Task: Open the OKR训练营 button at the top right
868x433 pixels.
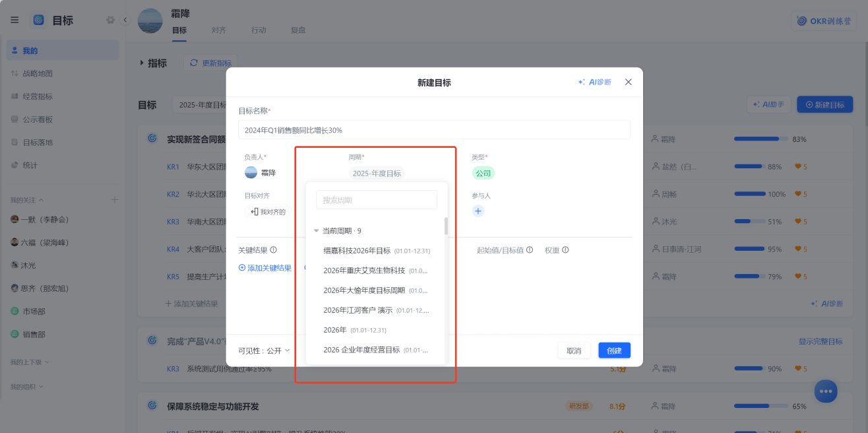Action: point(824,20)
